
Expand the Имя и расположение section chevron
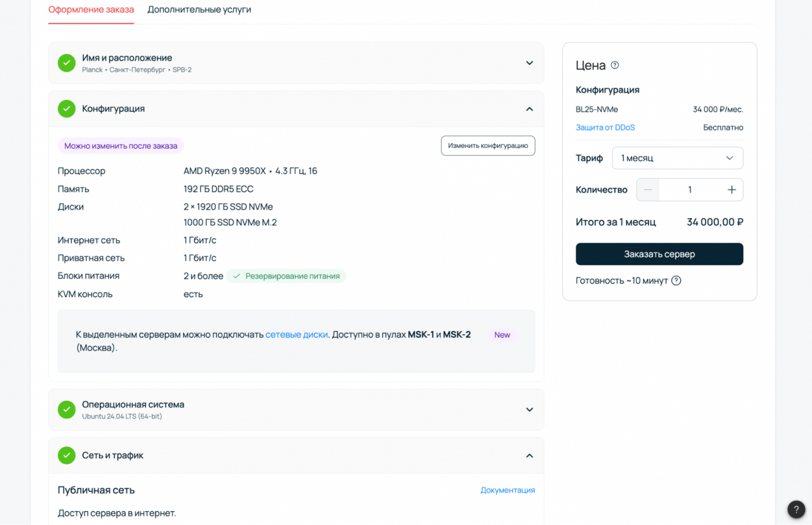click(529, 63)
